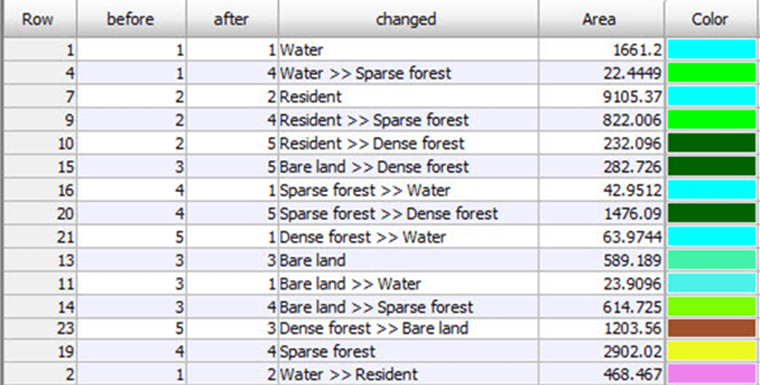This screenshot has height=385, width=760.
Task: Click the cyan swatch in the Water row
Action: click(712, 49)
